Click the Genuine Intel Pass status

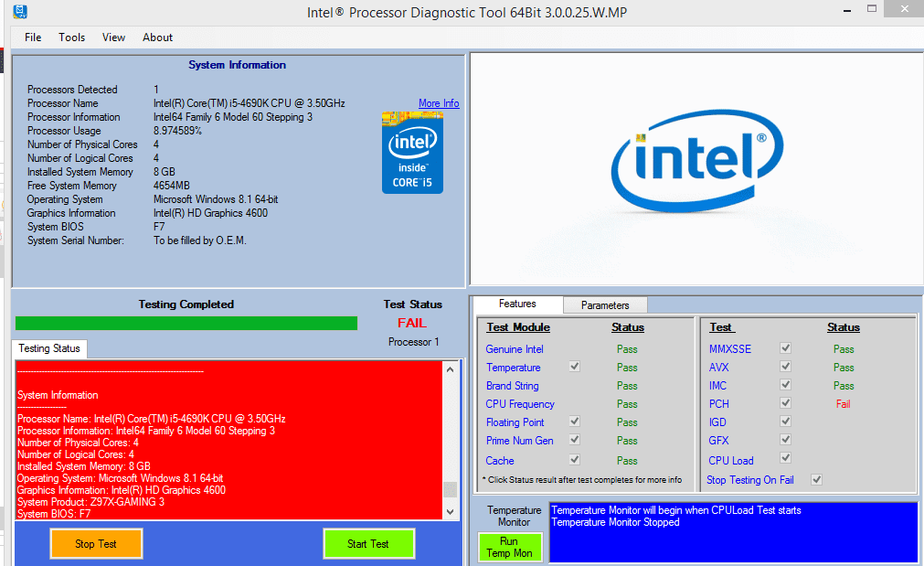pyautogui.click(x=627, y=349)
